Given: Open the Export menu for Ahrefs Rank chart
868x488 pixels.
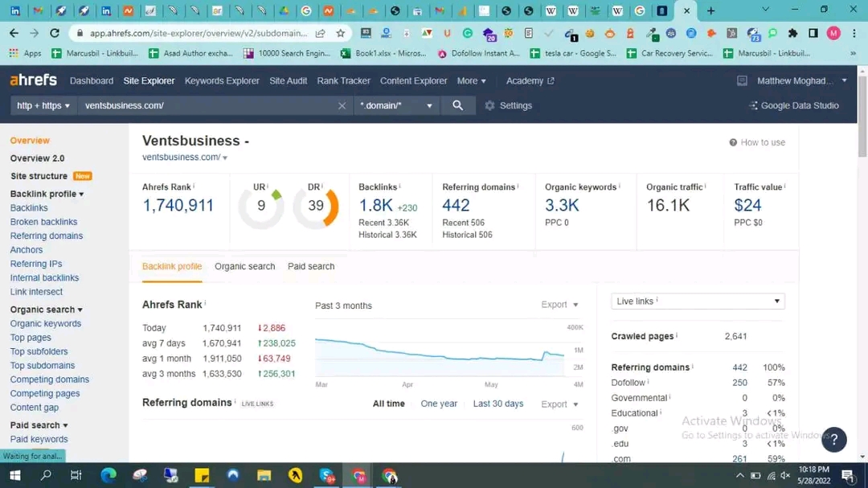Looking at the screenshot, I should pos(559,305).
